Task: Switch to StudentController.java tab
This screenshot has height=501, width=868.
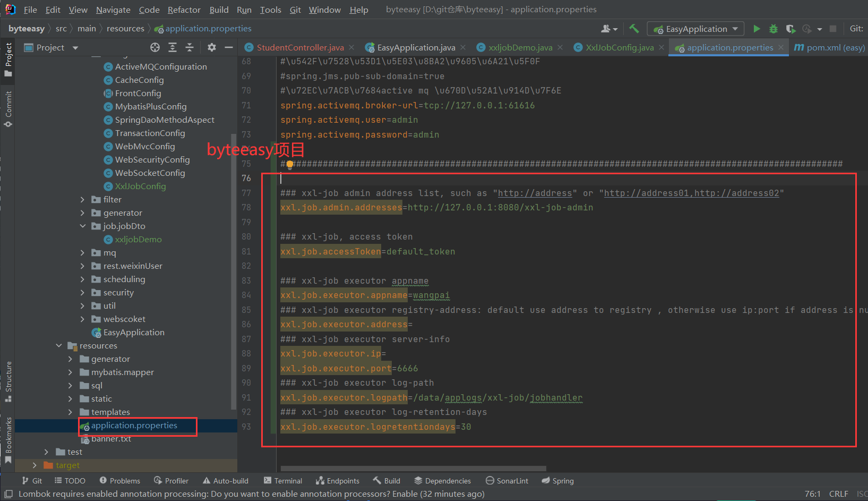Action: [x=300, y=48]
